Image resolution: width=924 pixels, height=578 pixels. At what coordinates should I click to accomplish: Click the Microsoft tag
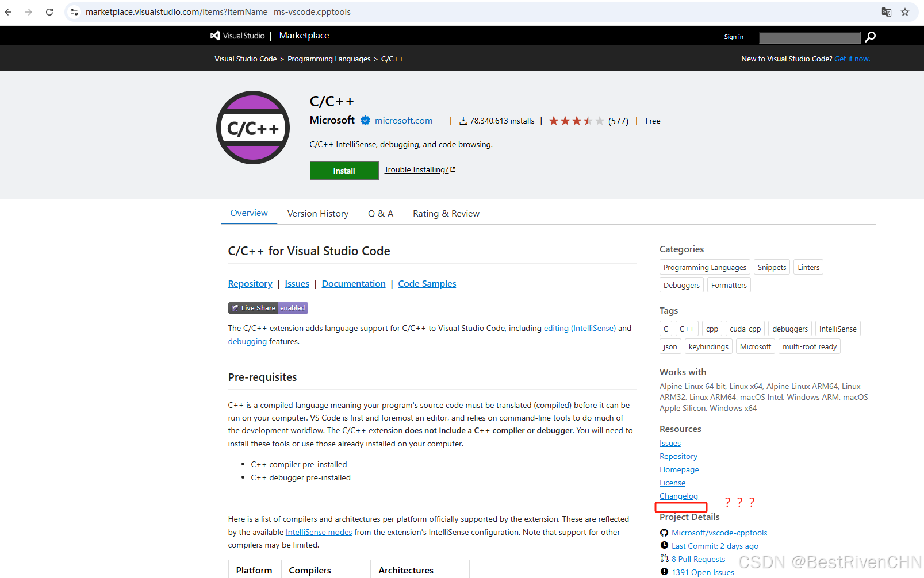tap(756, 346)
